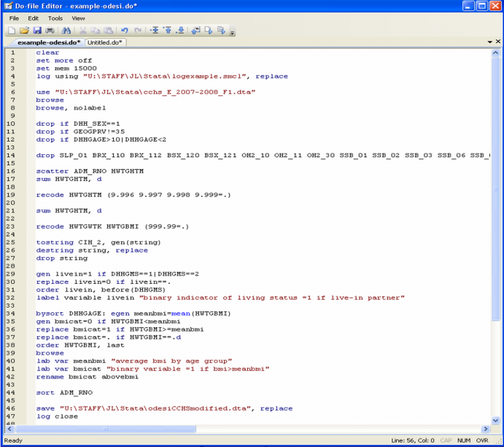Screen dimensions: 504x447
Task: Create a new do-file
Action: pyautogui.click(x=12, y=31)
